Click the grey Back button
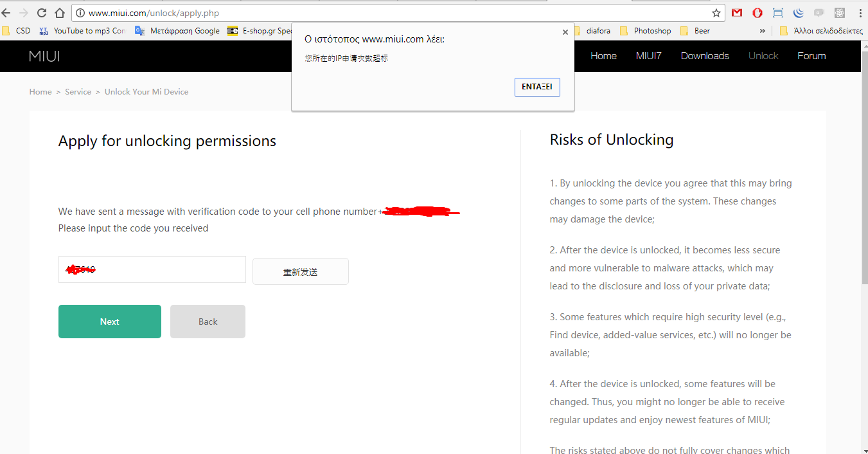The height and width of the screenshot is (454, 868). (208, 322)
